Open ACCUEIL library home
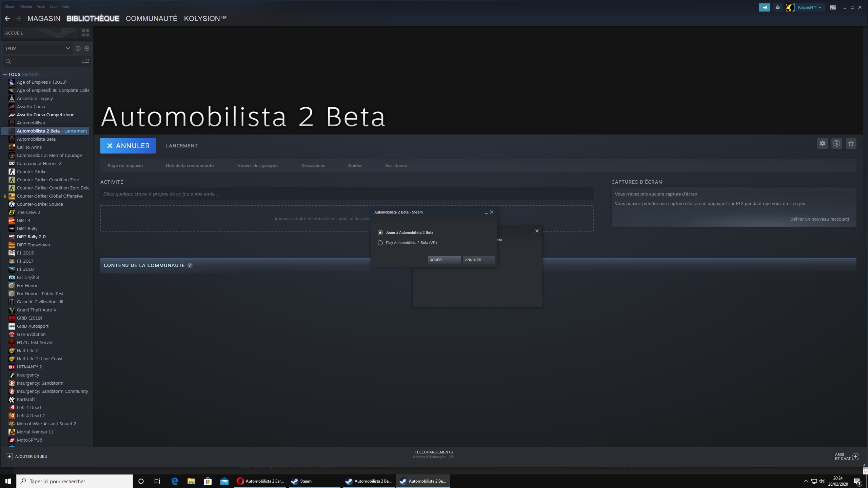Image resolution: width=868 pixels, height=488 pixels. (x=40, y=33)
